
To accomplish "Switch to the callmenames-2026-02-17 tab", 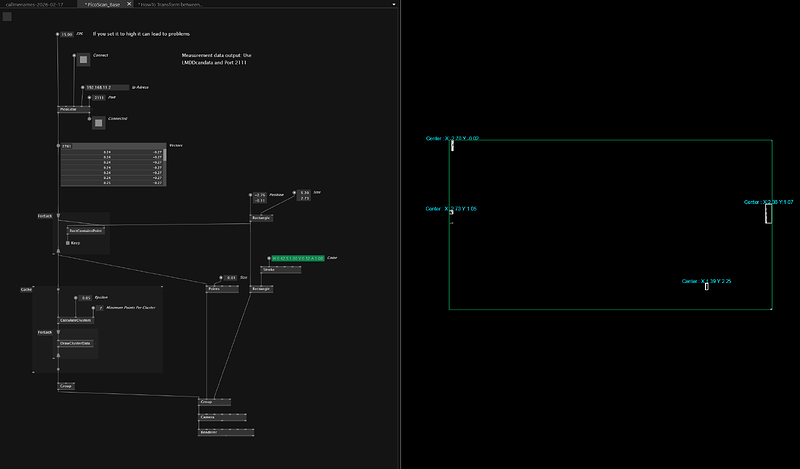I will tap(35, 5).
